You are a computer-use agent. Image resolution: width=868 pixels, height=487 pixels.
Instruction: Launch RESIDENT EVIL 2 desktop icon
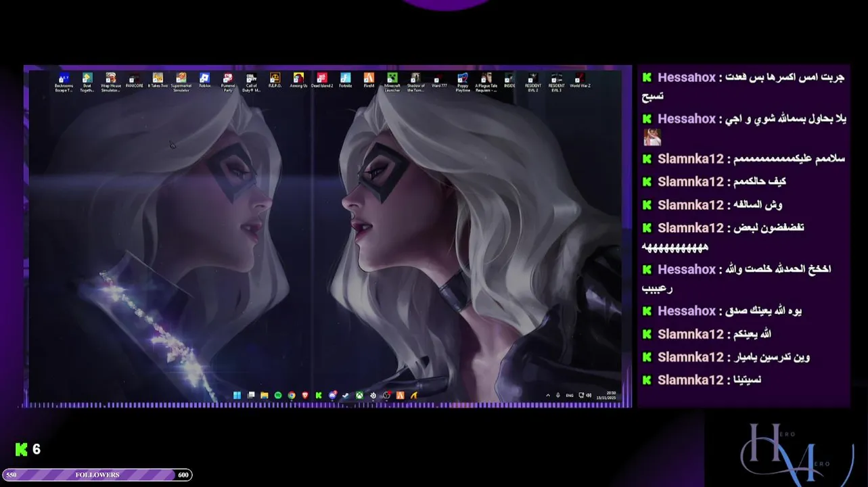point(533,82)
